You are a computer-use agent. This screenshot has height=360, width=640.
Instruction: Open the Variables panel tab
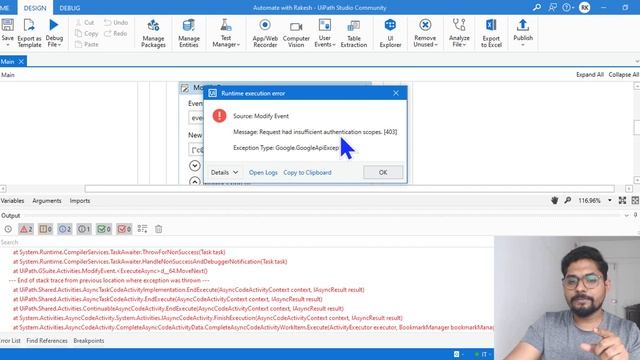click(x=12, y=201)
